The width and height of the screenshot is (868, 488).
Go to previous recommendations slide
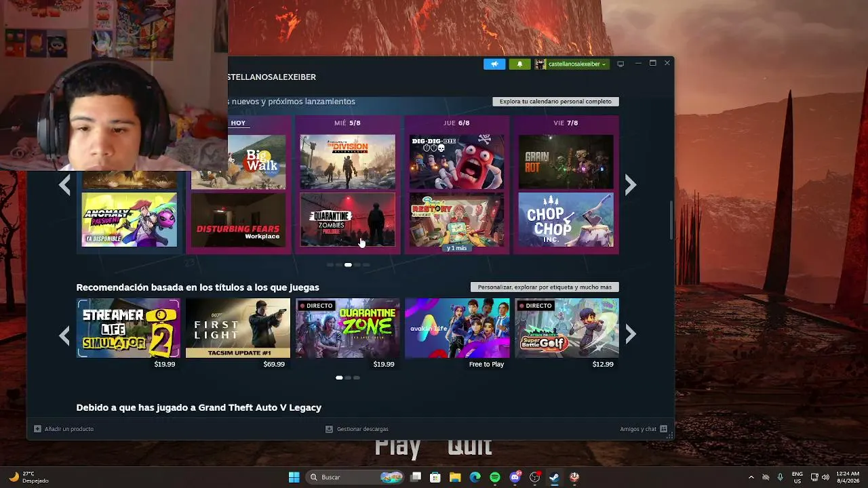pyautogui.click(x=64, y=335)
